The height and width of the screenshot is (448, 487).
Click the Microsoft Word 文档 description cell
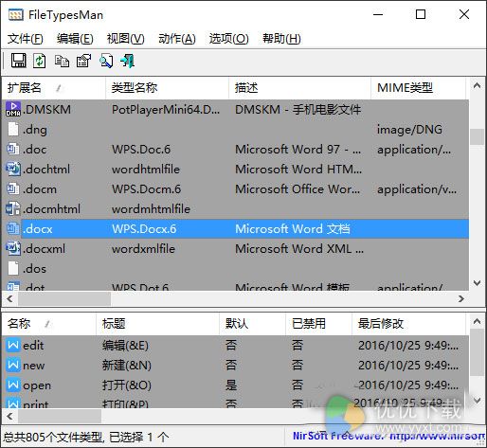tap(293, 229)
